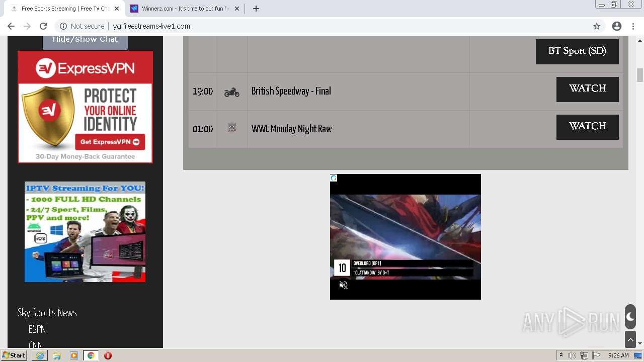Open the Chrome profile menu
Viewport: 644px width, 362px height.
click(617, 26)
